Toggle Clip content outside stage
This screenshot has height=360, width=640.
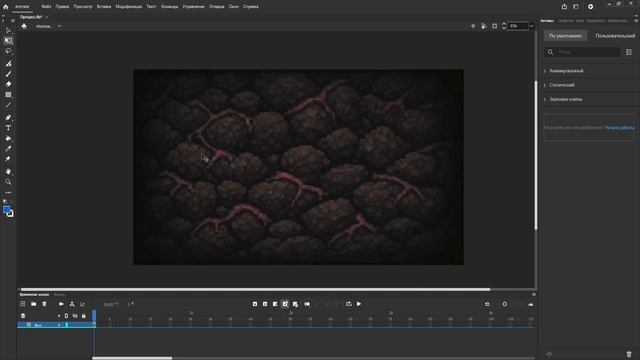click(494, 26)
